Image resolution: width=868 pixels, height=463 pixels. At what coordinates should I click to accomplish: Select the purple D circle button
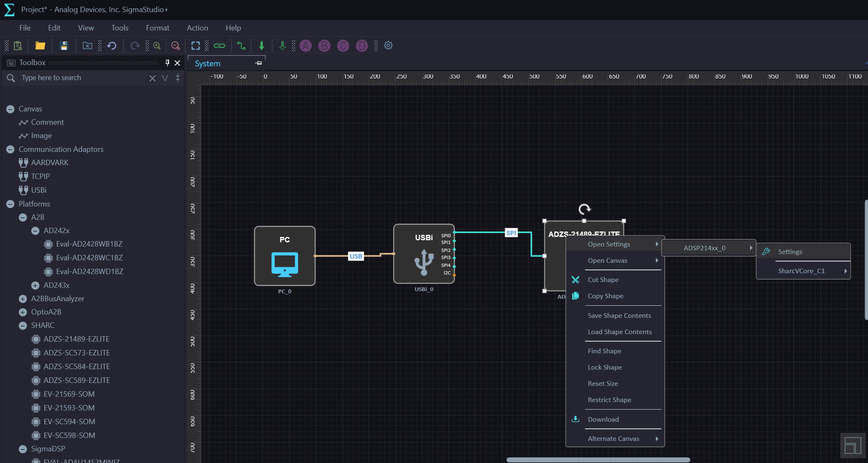[x=362, y=45]
